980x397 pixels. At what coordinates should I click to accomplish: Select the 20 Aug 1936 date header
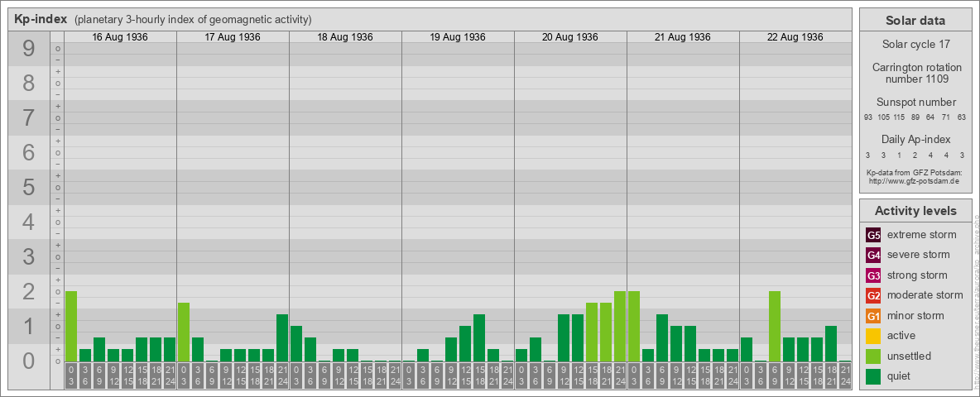(x=570, y=37)
